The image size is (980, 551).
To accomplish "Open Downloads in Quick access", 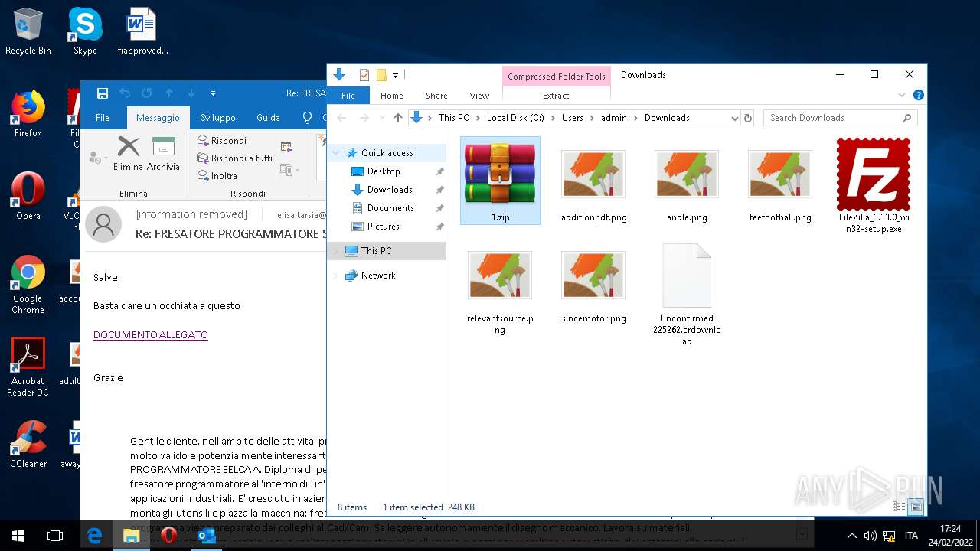I will point(390,190).
